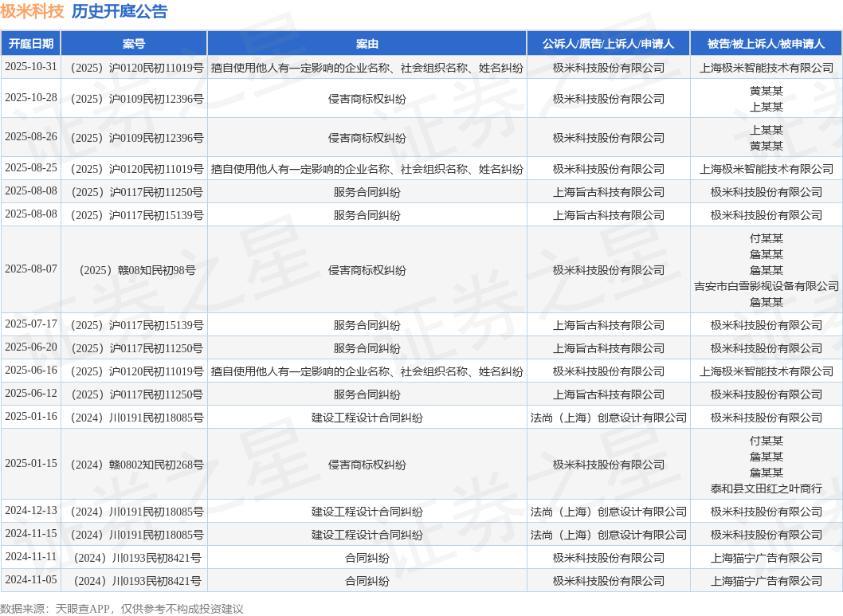
Task: Click the date 2025-08-25
Action: [x=30, y=168]
